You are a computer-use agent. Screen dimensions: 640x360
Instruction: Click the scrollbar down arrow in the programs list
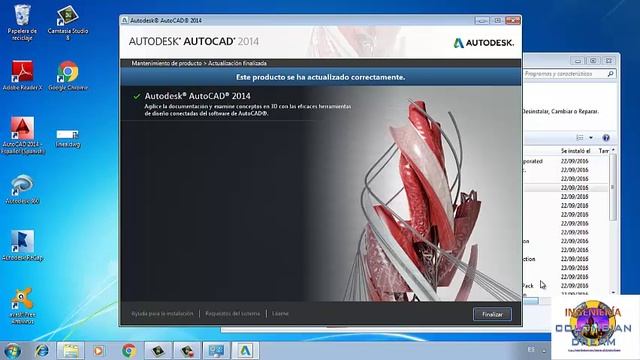point(613,293)
